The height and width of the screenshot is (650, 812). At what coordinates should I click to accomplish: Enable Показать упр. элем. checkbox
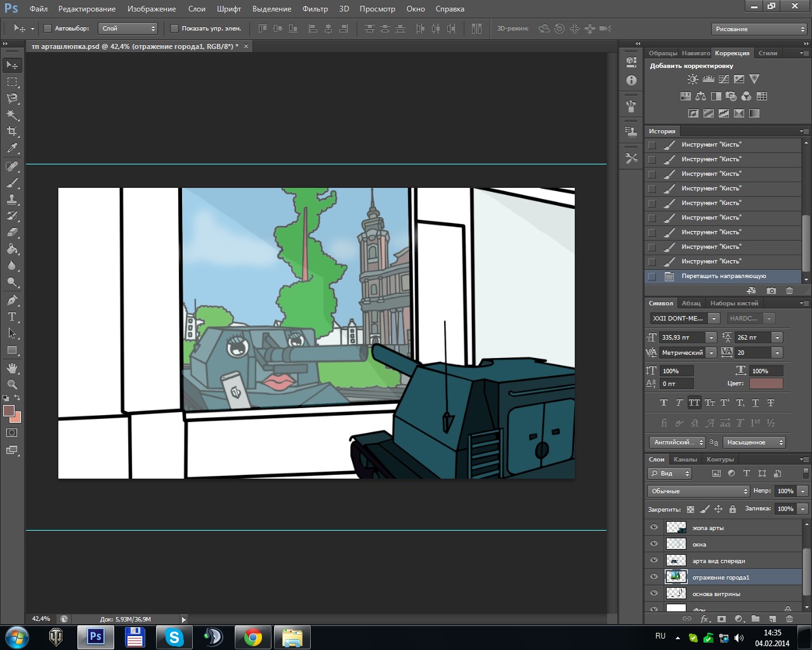(x=174, y=29)
